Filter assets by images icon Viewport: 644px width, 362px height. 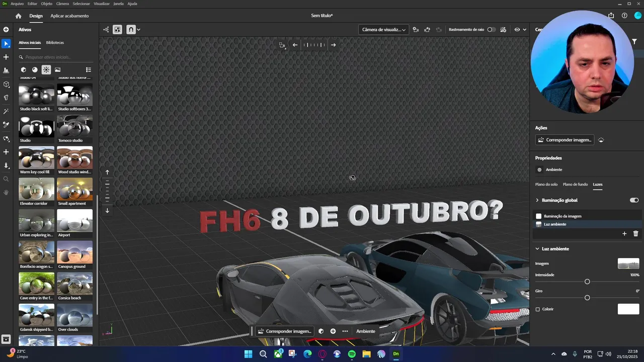pyautogui.click(x=58, y=70)
